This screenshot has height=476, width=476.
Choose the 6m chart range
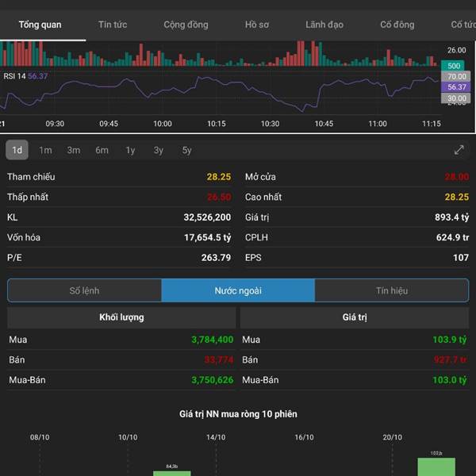point(102,150)
